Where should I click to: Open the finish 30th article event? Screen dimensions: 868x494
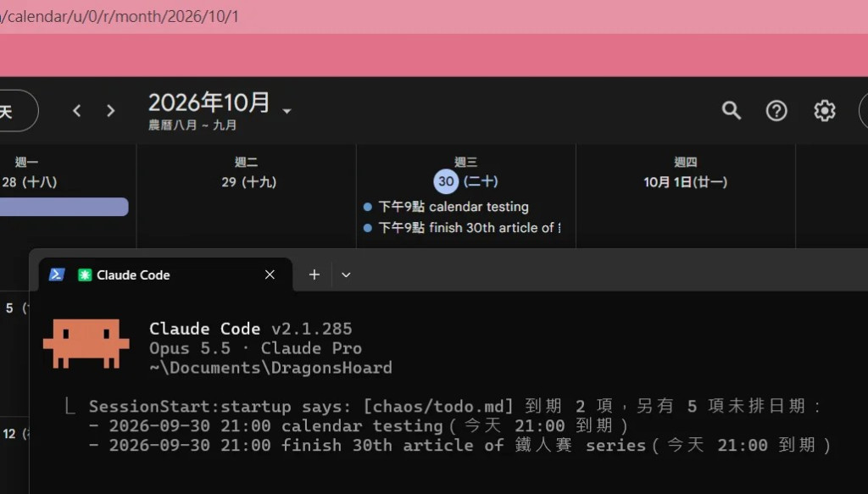(462, 228)
